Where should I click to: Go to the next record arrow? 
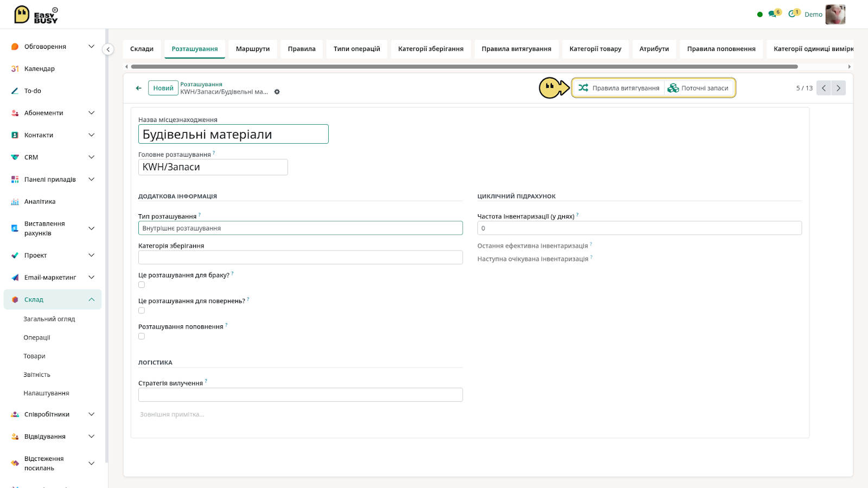(839, 88)
